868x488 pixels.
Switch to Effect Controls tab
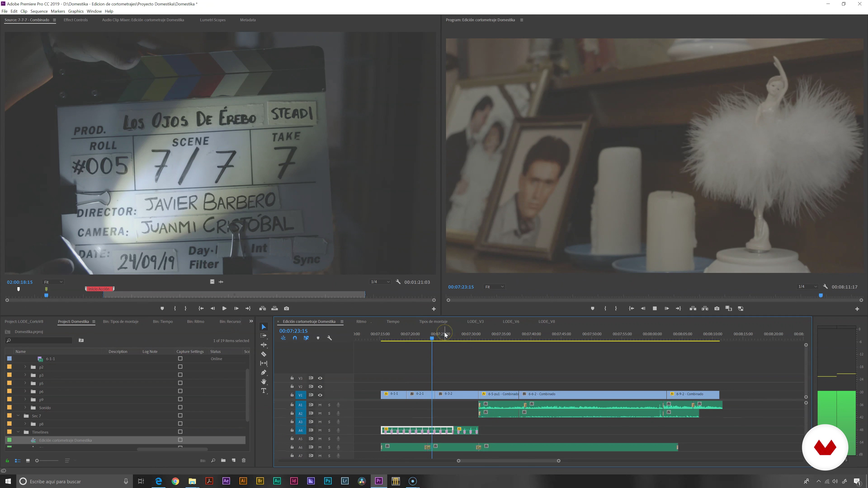point(75,20)
